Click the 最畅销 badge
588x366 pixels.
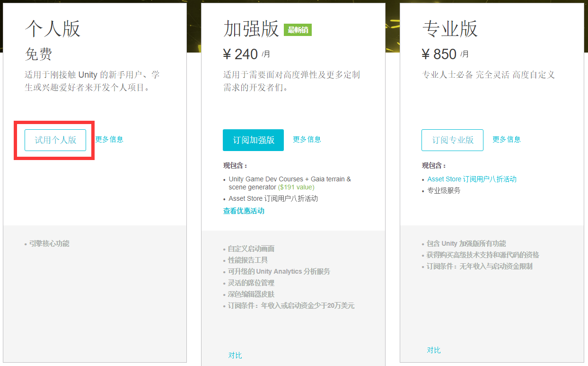pyautogui.click(x=298, y=30)
